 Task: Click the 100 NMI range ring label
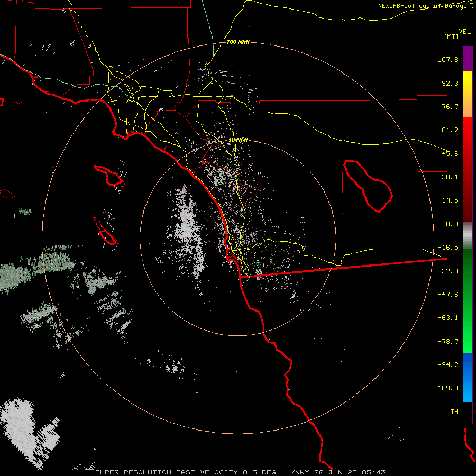coord(239,42)
